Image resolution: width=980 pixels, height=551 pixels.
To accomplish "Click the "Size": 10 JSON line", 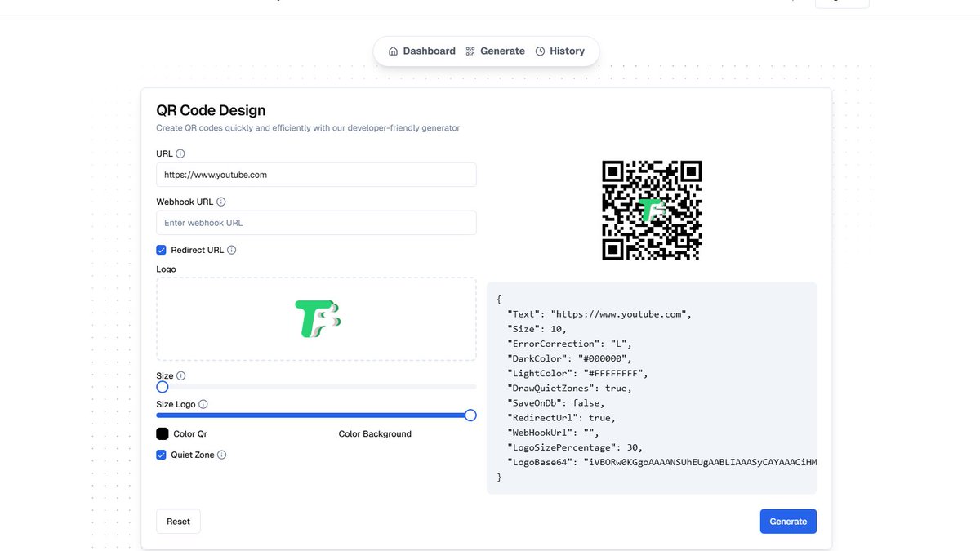I will [x=537, y=329].
